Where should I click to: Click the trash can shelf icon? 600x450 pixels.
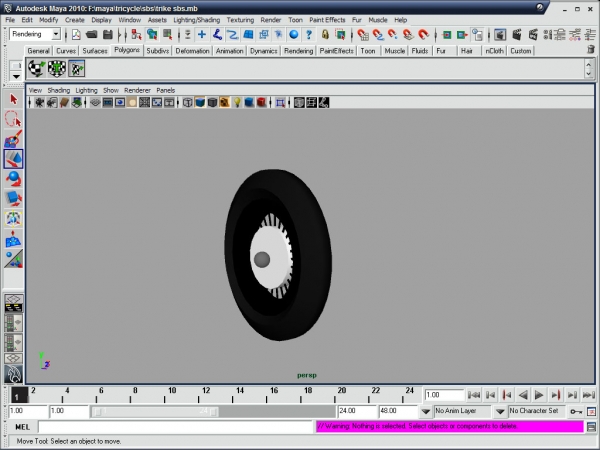pyautogui.click(x=591, y=50)
